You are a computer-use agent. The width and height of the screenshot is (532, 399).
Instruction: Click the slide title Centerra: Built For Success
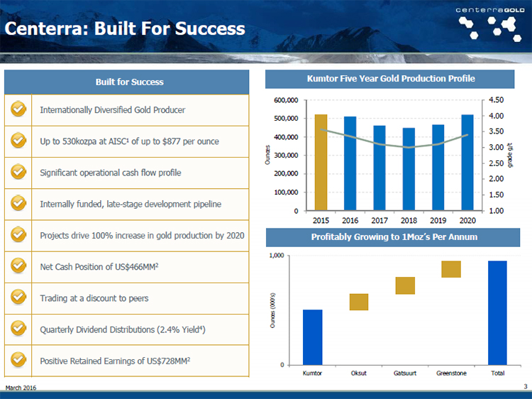pos(125,28)
